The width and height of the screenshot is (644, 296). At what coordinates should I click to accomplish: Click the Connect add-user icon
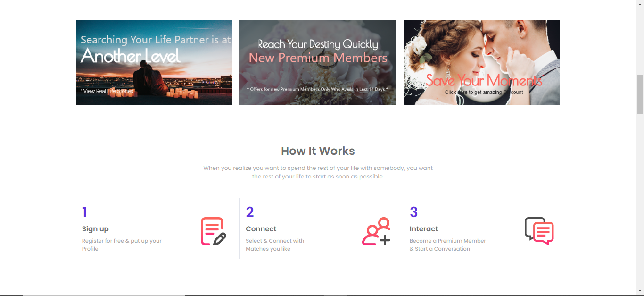(376, 231)
